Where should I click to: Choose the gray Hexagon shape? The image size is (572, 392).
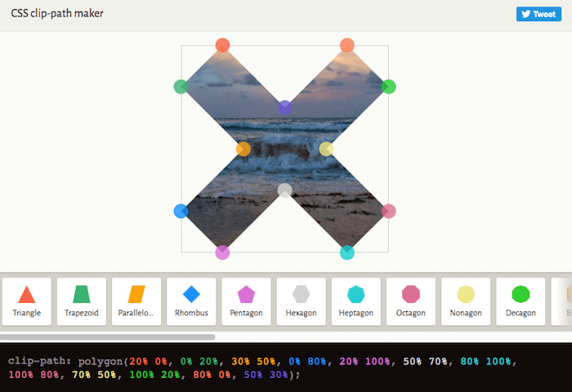(x=301, y=301)
